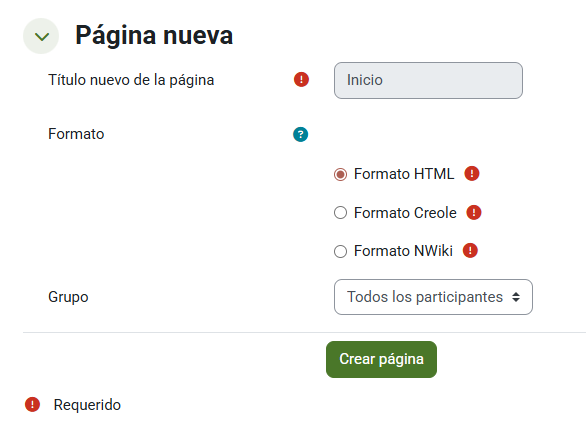The image size is (586, 439).
Task: Click the Crear página button
Action: [381, 359]
